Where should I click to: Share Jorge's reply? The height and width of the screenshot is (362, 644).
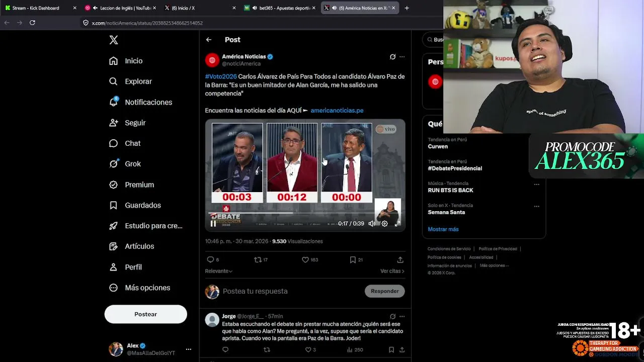402,350
